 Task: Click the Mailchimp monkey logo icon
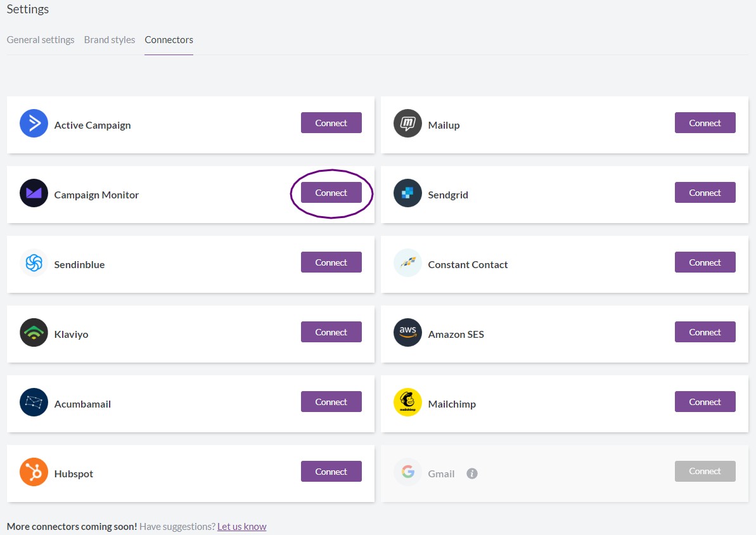pos(408,403)
